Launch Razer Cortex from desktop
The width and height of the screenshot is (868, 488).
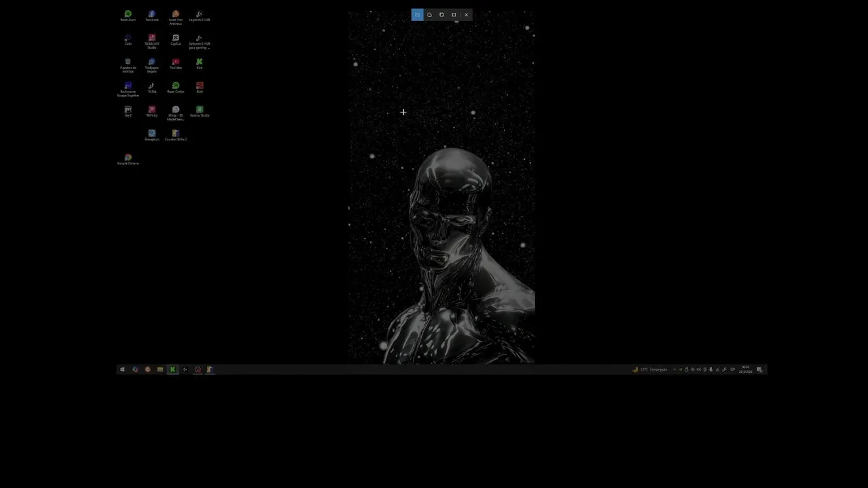176,87
